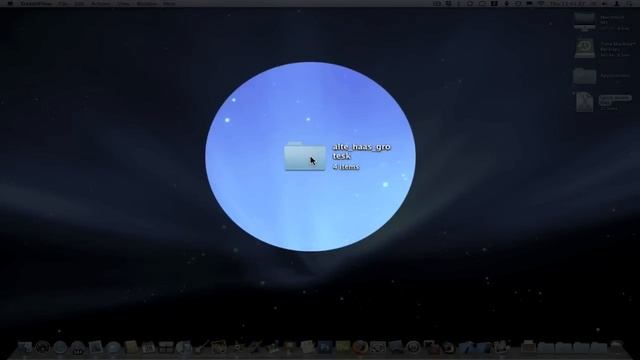The width and height of the screenshot is (640, 360).
Task: Select the Macintosh HD drive on the desktop
Action: (584, 22)
